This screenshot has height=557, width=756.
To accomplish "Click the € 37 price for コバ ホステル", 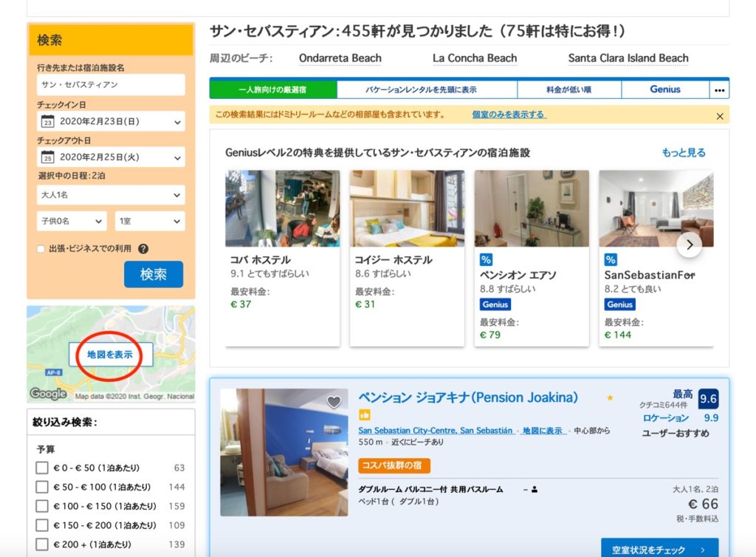I will click(x=241, y=304).
